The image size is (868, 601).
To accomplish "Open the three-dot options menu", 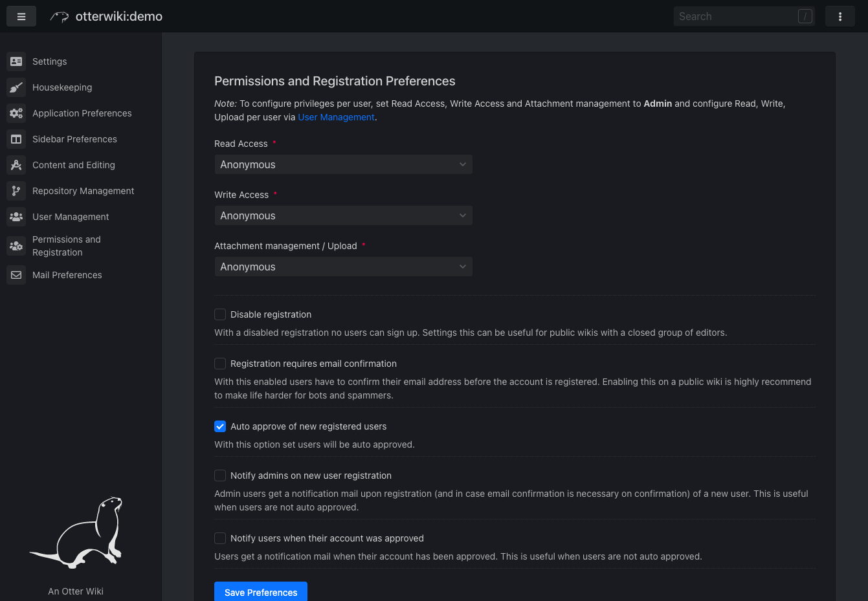I will [x=840, y=16].
